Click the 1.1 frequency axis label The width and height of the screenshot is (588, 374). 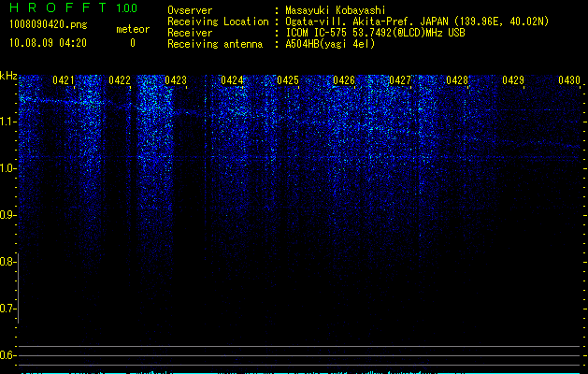pyautogui.click(x=7, y=122)
